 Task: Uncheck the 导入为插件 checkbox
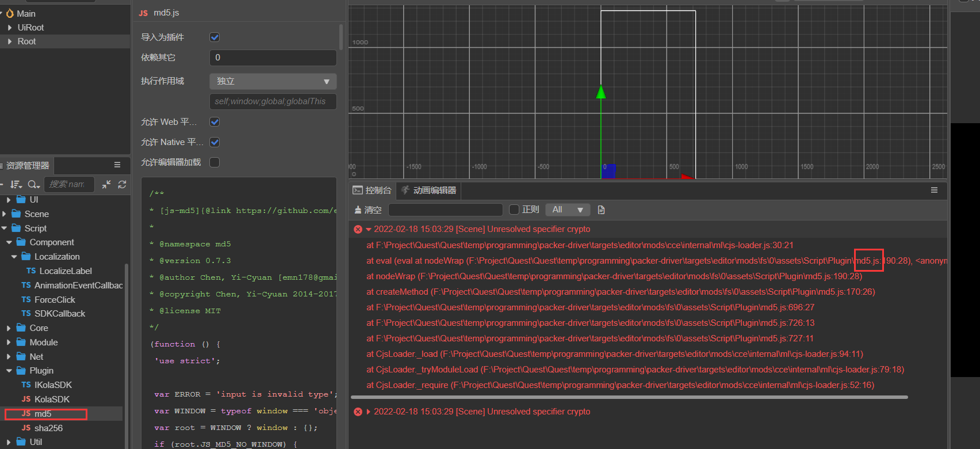coord(215,37)
